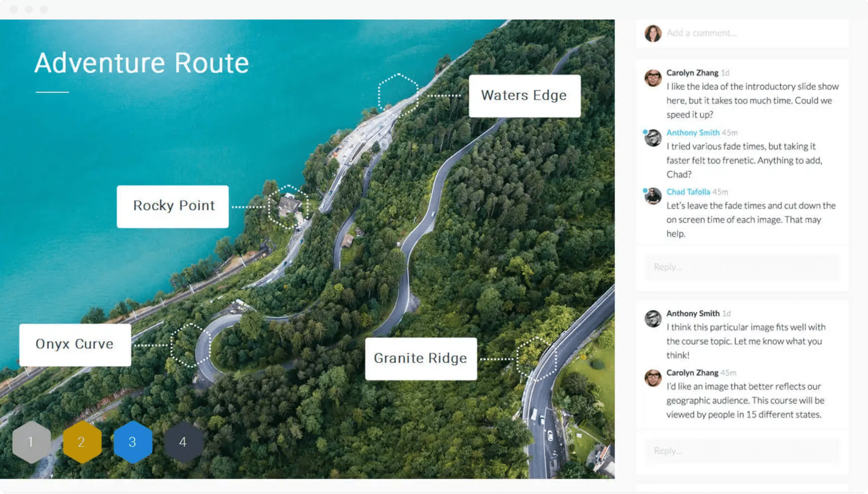The height and width of the screenshot is (494, 868).
Task: Click Carolyn Zhang's avatar in first thread
Action: 653,78
